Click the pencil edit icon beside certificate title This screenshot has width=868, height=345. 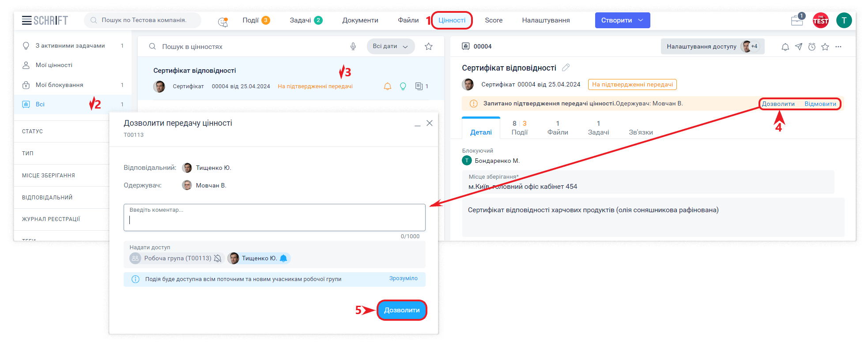coord(566,67)
